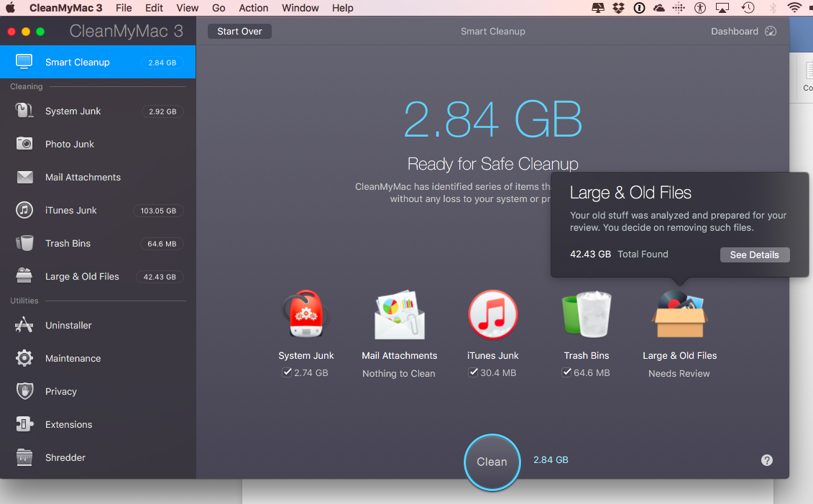Deselect iTunes Junk 30.4 MB for cleanup

pos(473,372)
